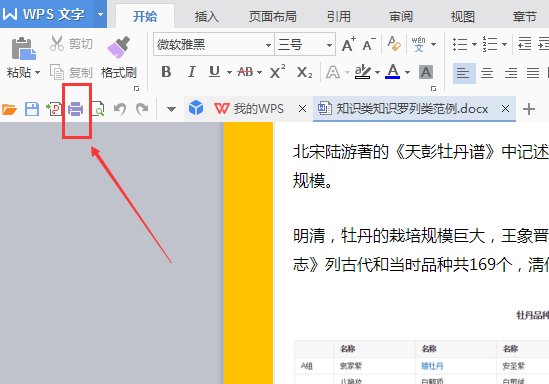Image resolution: width=549 pixels, height=384 pixels.
Task: Select align right paragraph button
Action: [x=510, y=73]
